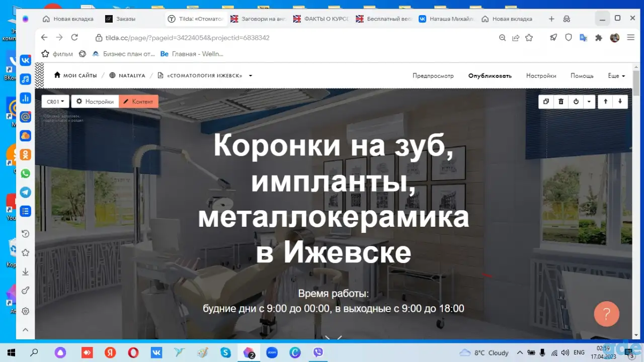644x362 pixels.
Task: Click the tilda.cc address bar
Action: (x=292, y=38)
